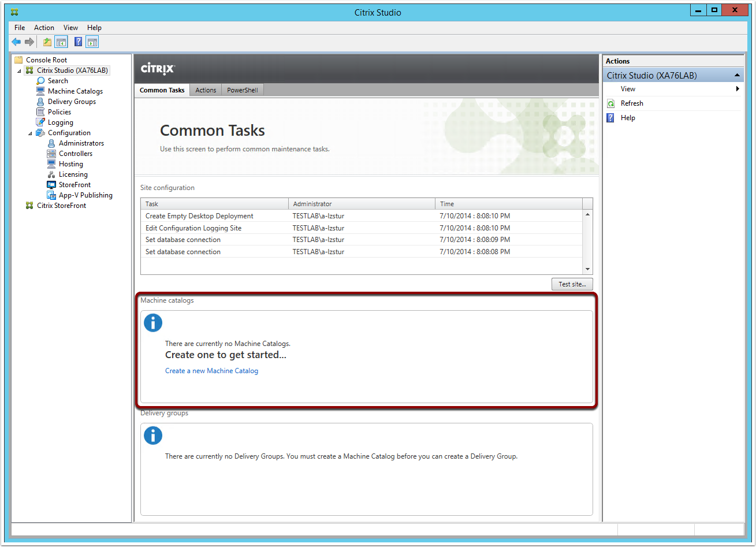Click the green Refresh icon in Actions
The height and width of the screenshot is (547, 756).
[611, 103]
